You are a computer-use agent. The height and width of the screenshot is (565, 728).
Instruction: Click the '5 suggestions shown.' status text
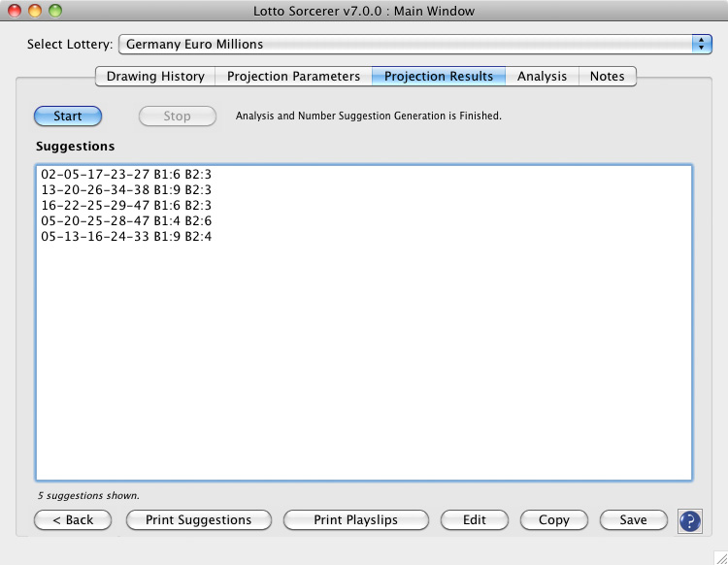[88, 496]
